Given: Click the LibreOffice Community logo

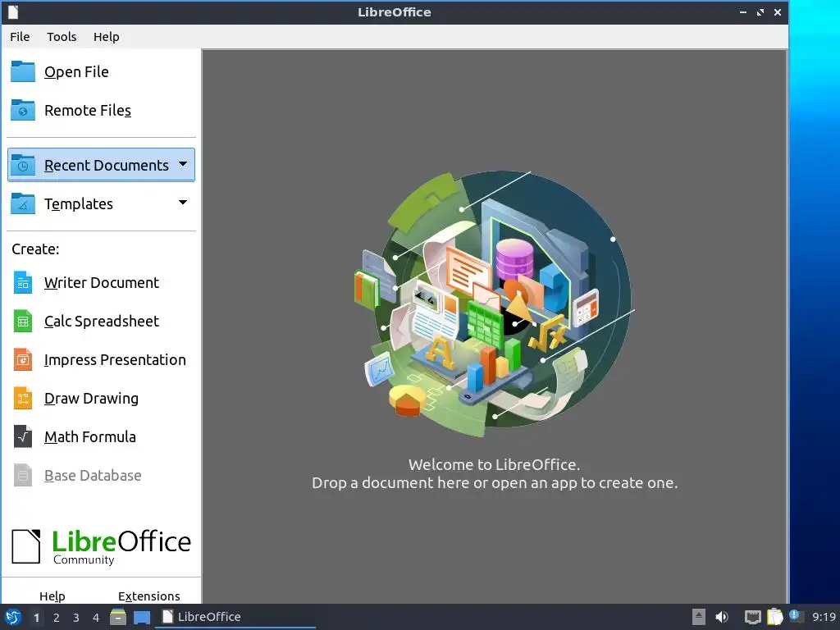Looking at the screenshot, I should coord(101,547).
